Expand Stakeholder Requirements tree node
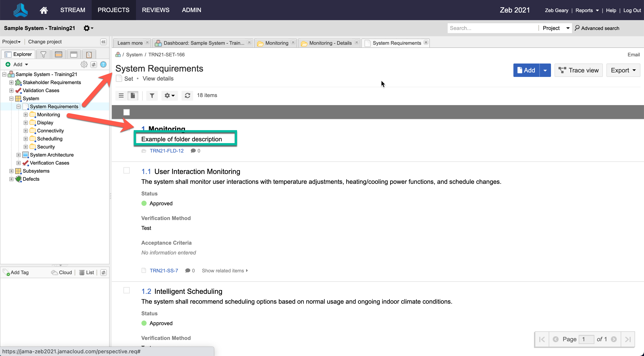This screenshot has height=356, width=644. click(11, 83)
